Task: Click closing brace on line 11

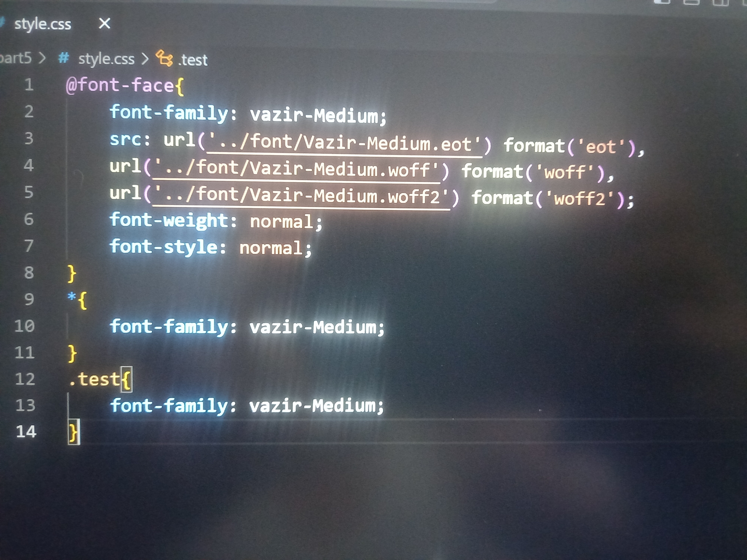Action: coord(72,353)
